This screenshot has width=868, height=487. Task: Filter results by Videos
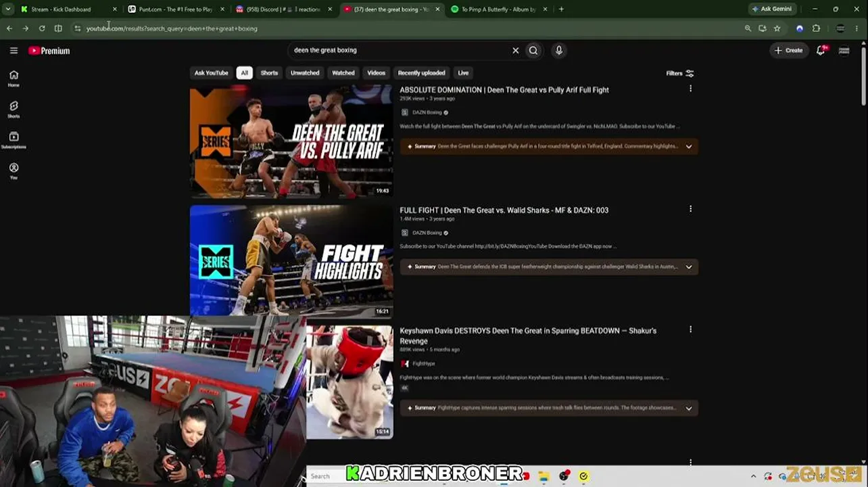[x=377, y=73]
